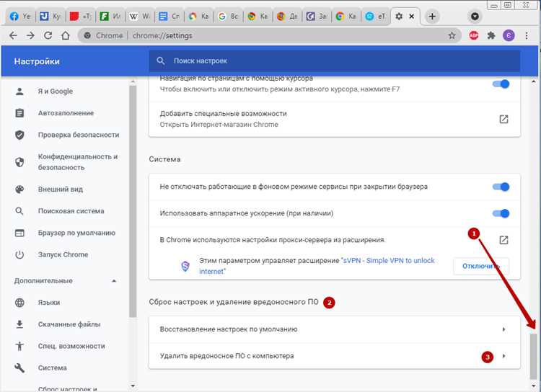Open the Extensions puzzle icon
541x392 pixels.
[x=491, y=35]
